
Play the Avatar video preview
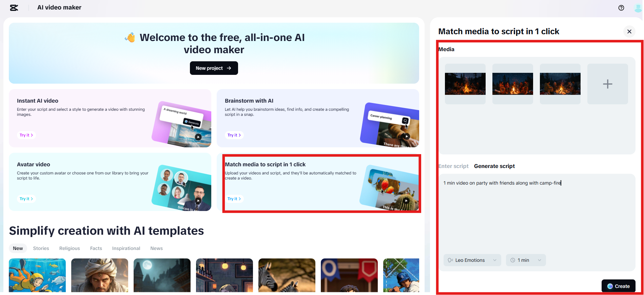(x=198, y=201)
